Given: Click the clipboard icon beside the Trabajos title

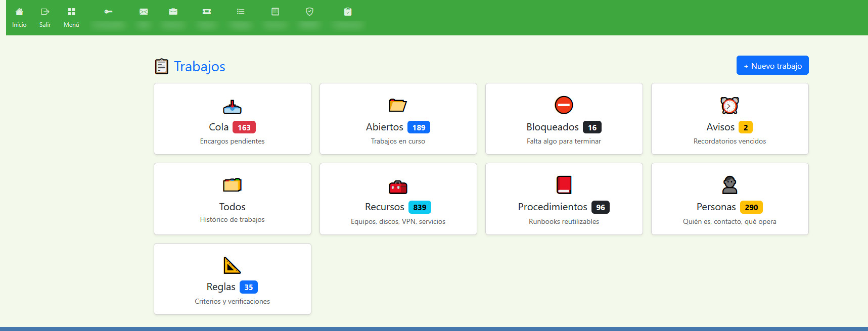Looking at the screenshot, I should tap(161, 66).
